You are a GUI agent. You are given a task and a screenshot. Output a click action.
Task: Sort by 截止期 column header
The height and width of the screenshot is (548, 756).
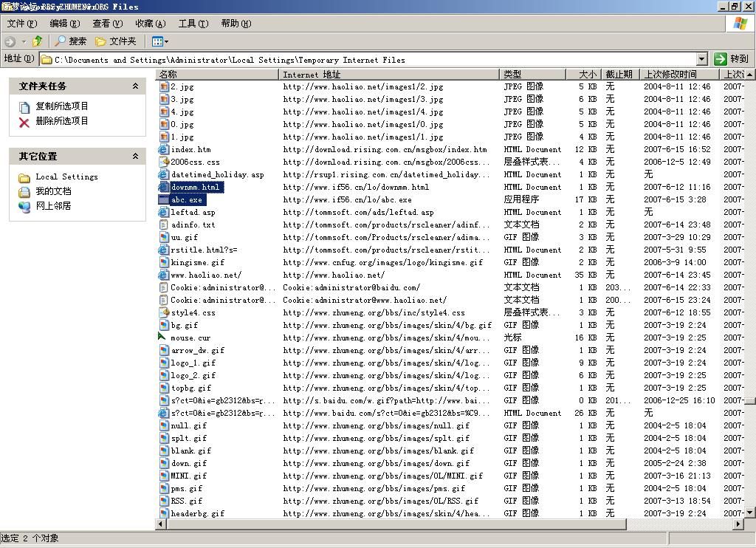pyautogui.click(x=620, y=75)
